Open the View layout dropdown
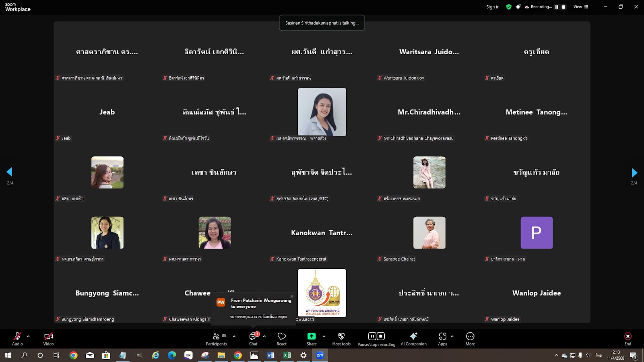Viewport: 644px width, 362px height. pos(581,7)
